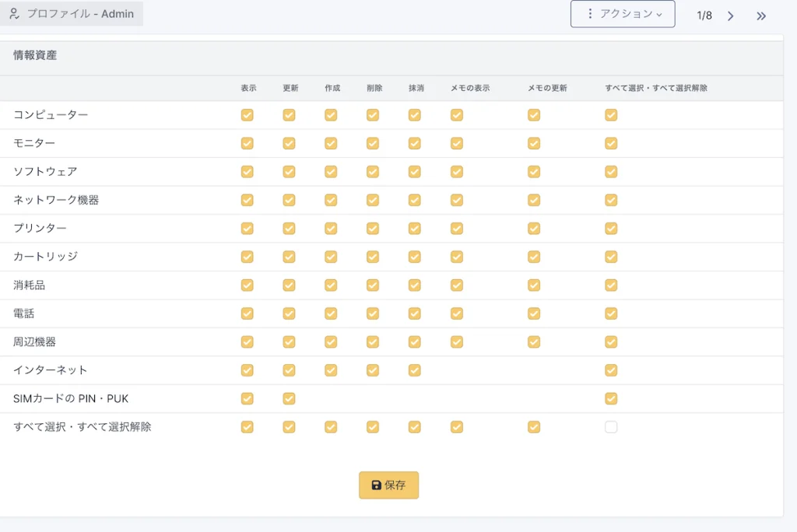Toggle 更新 checkbox for モニター
The image size is (797, 532).
(290, 143)
